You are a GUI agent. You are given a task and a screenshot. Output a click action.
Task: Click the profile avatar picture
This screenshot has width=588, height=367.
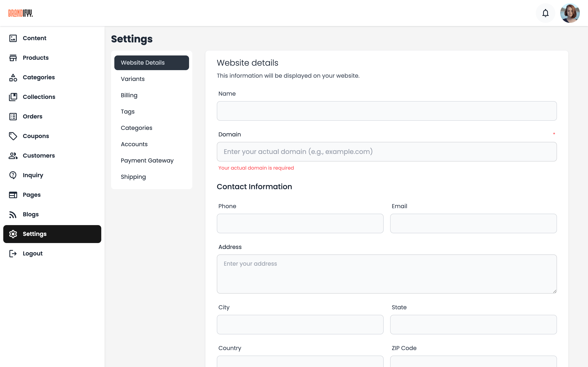570,13
